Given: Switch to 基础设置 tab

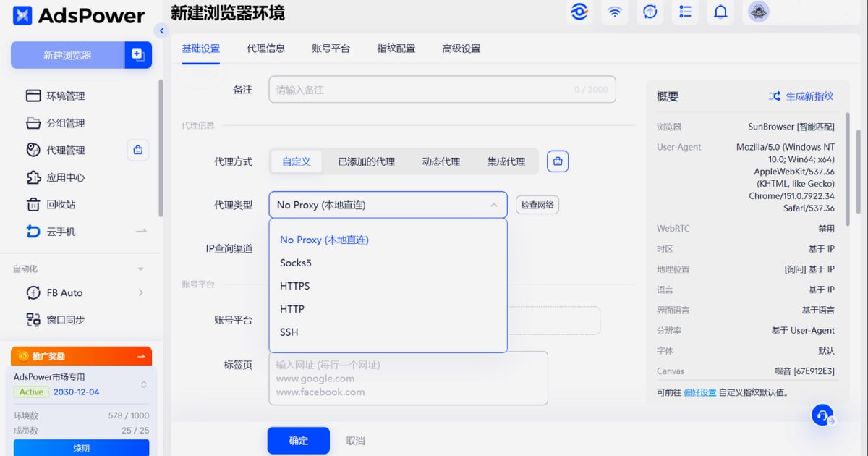Looking at the screenshot, I should (x=200, y=48).
